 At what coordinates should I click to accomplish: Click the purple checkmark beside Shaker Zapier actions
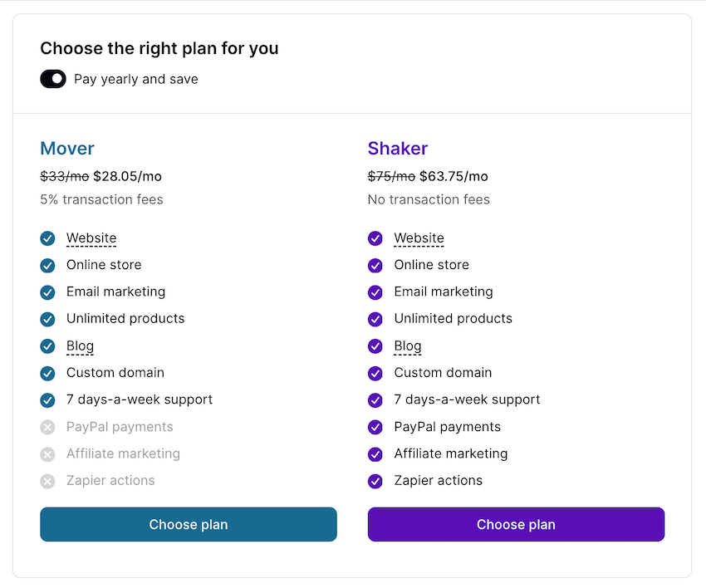375,481
